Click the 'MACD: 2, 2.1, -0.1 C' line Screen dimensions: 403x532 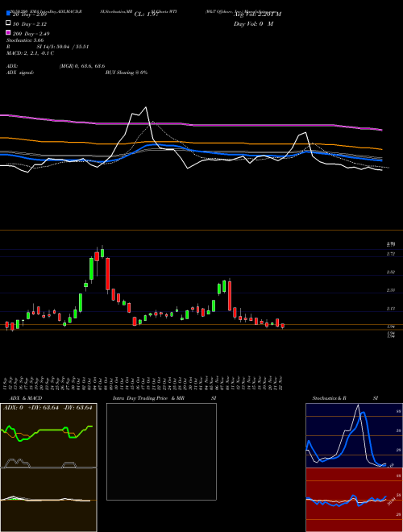30,53
